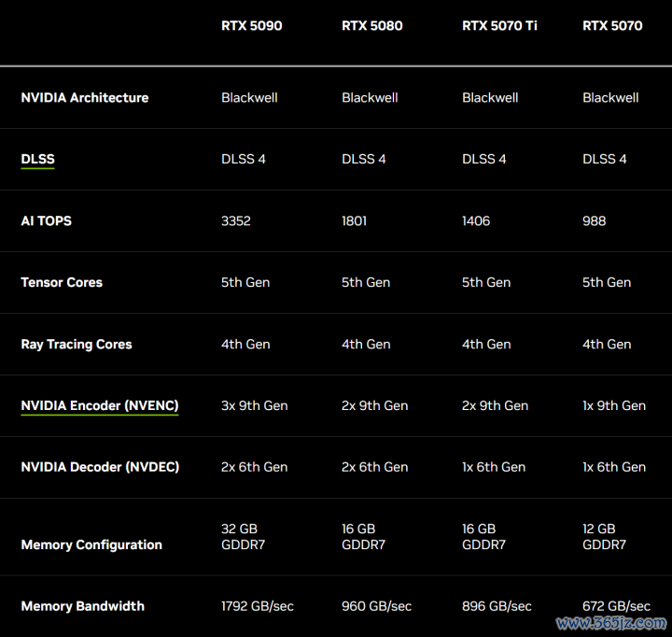The height and width of the screenshot is (637, 672).
Task: Click the RTX 5090 2x 6th Gen decoder value
Action: (x=255, y=467)
